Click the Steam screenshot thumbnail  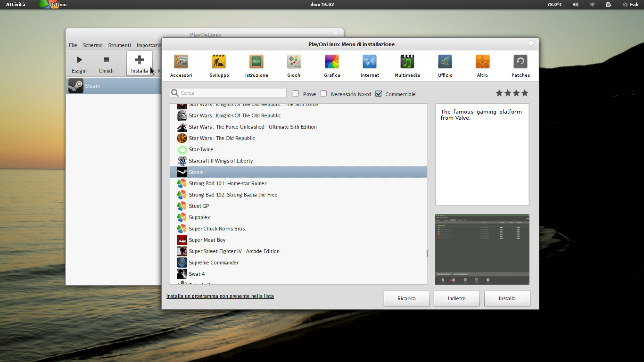pyautogui.click(x=482, y=249)
